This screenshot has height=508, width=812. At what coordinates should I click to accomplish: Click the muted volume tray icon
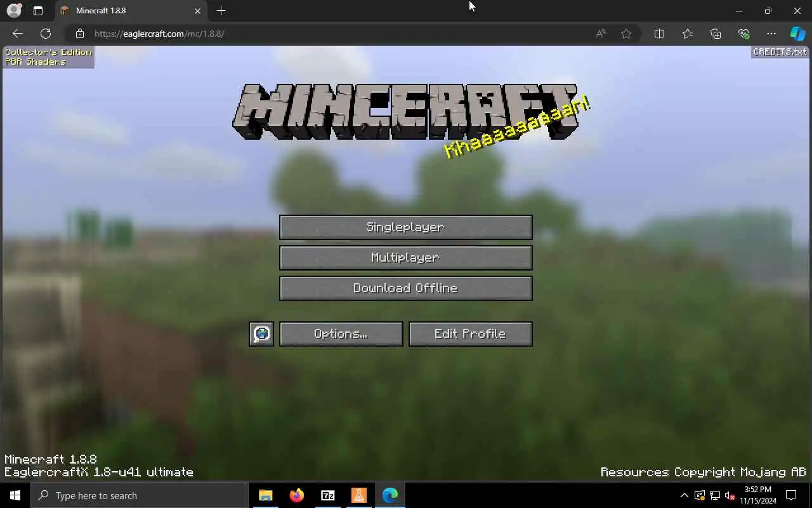(x=729, y=495)
